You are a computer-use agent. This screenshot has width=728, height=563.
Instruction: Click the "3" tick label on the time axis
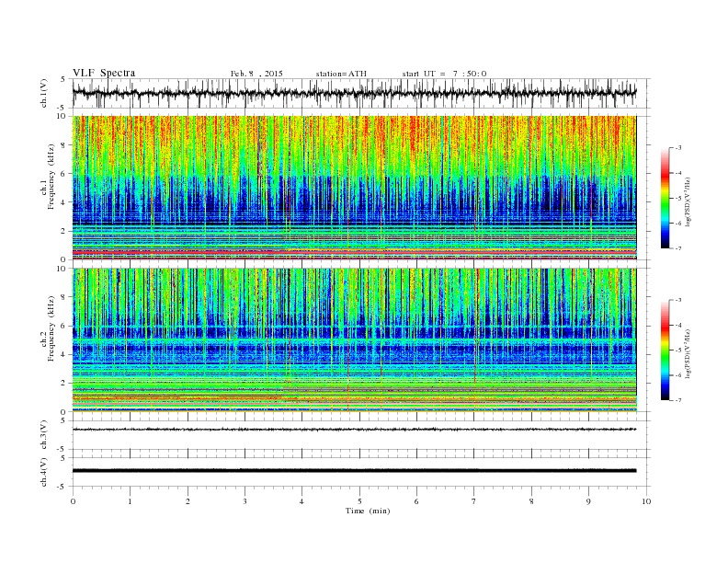pyautogui.click(x=245, y=501)
